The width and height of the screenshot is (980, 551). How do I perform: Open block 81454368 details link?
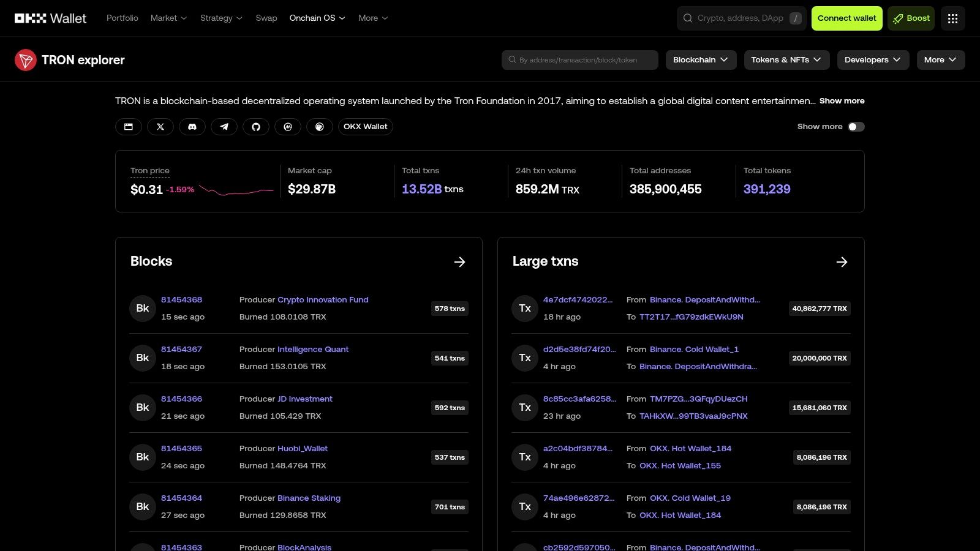tap(181, 299)
